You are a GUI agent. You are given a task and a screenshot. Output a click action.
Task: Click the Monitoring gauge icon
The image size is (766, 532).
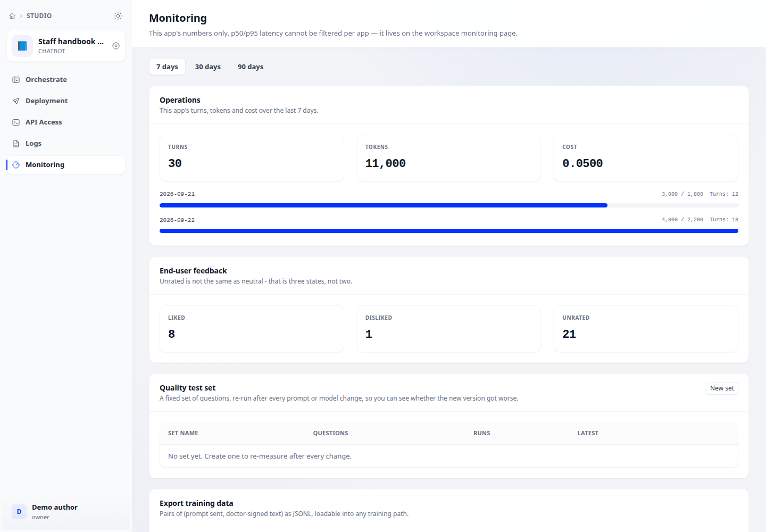coord(16,165)
